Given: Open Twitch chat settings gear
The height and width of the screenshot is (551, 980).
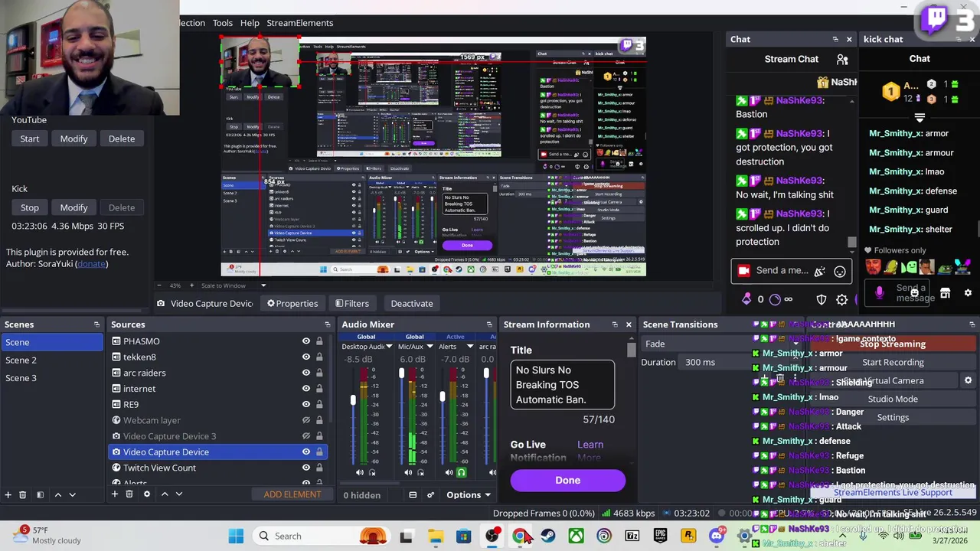Looking at the screenshot, I should pyautogui.click(x=841, y=299).
